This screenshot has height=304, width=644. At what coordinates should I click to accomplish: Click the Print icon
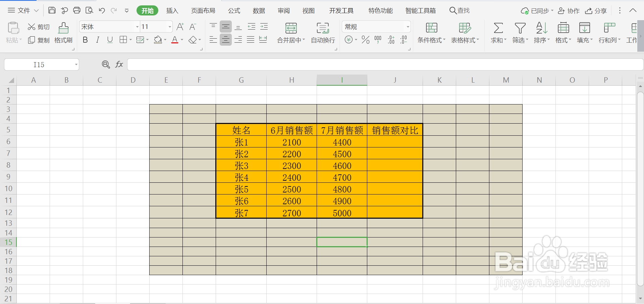click(x=77, y=10)
